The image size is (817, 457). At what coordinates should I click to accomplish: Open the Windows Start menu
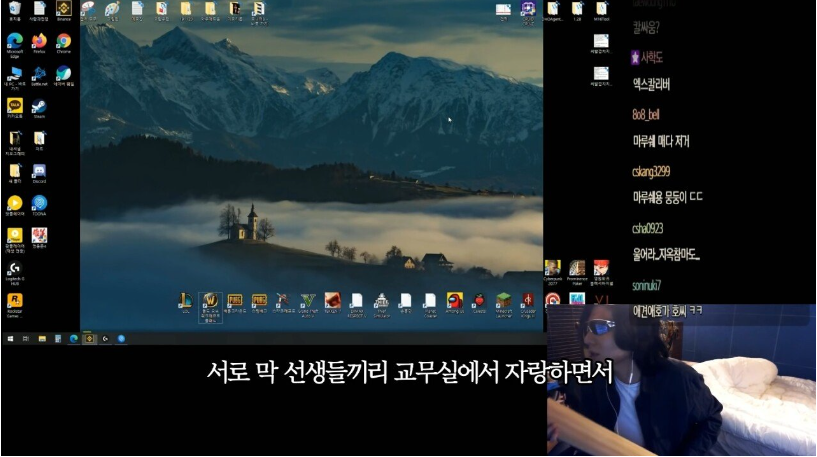click(10, 339)
